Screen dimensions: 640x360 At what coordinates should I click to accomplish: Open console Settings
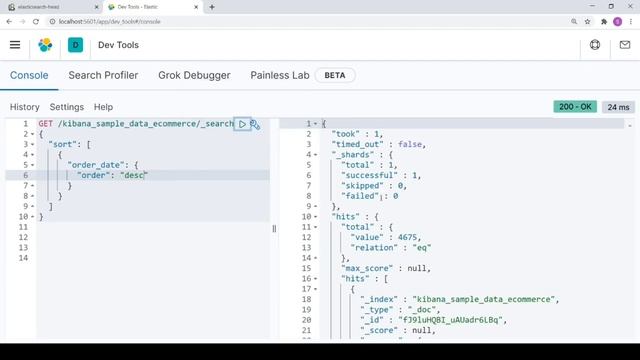click(67, 107)
